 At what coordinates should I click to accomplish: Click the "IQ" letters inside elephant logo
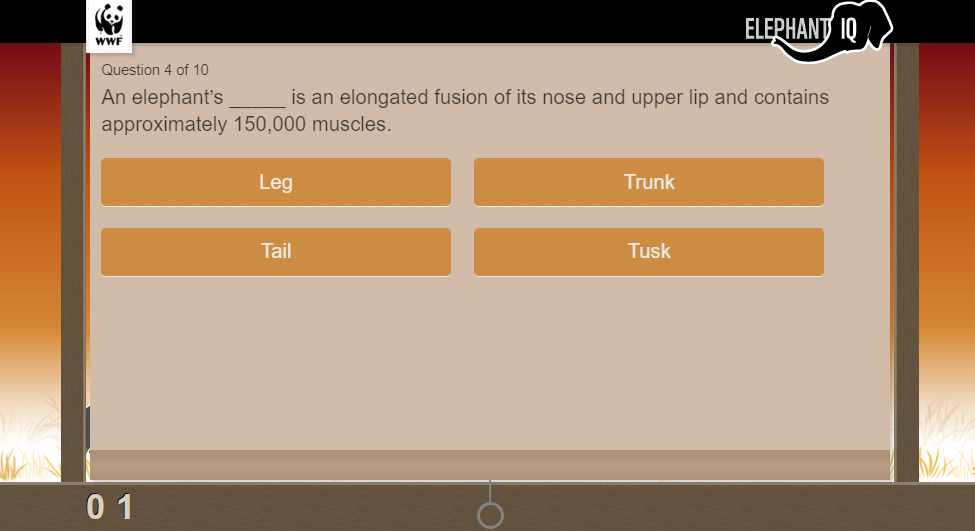pos(849,29)
